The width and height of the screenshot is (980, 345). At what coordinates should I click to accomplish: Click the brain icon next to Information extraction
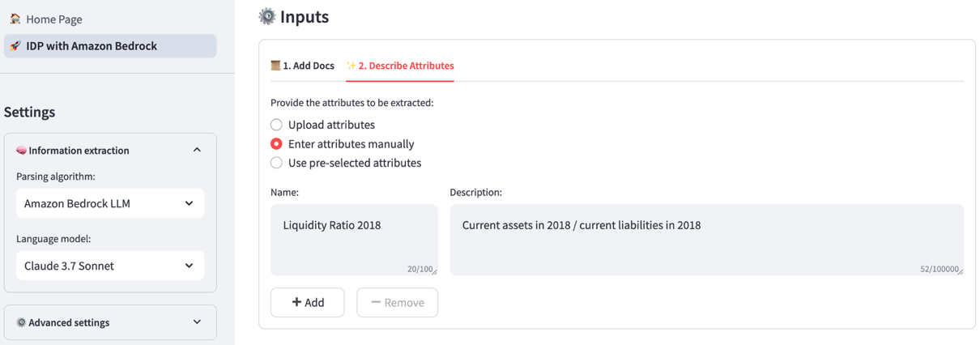[x=21, y=151]
